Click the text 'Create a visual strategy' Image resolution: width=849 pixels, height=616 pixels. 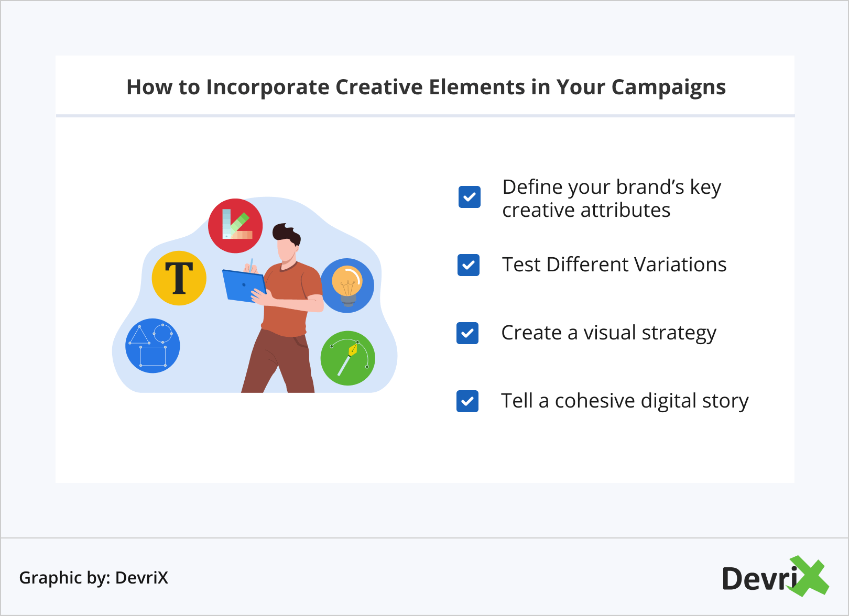coord(608,333)
